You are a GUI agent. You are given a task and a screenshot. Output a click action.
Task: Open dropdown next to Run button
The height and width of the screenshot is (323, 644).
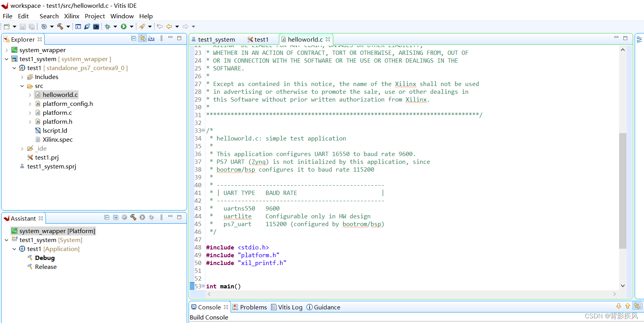tap(131, 26)
